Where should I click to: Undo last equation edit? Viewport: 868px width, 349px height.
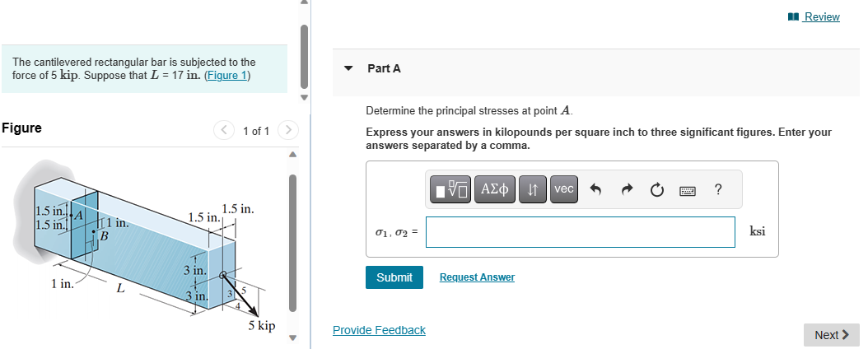click(596, 190)
